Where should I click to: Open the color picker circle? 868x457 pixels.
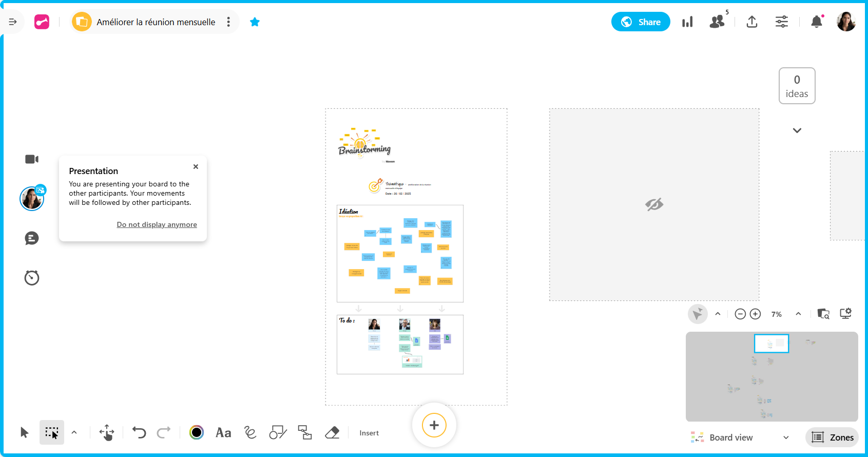coord(196,433)
